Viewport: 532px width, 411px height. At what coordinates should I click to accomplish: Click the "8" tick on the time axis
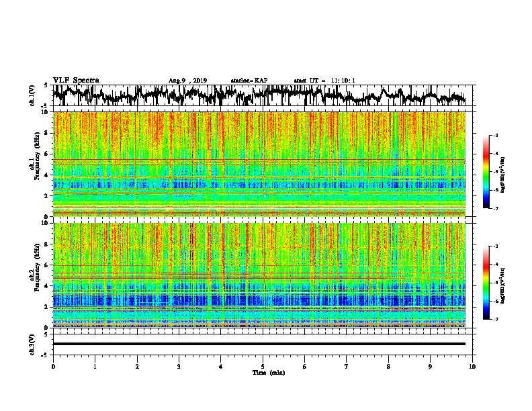(x=388, y=367)
